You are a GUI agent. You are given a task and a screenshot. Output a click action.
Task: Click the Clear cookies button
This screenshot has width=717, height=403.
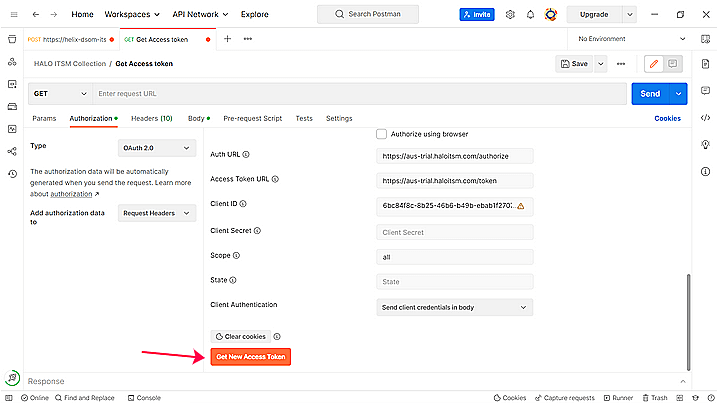pyautogui.click(x=239, y=336)
